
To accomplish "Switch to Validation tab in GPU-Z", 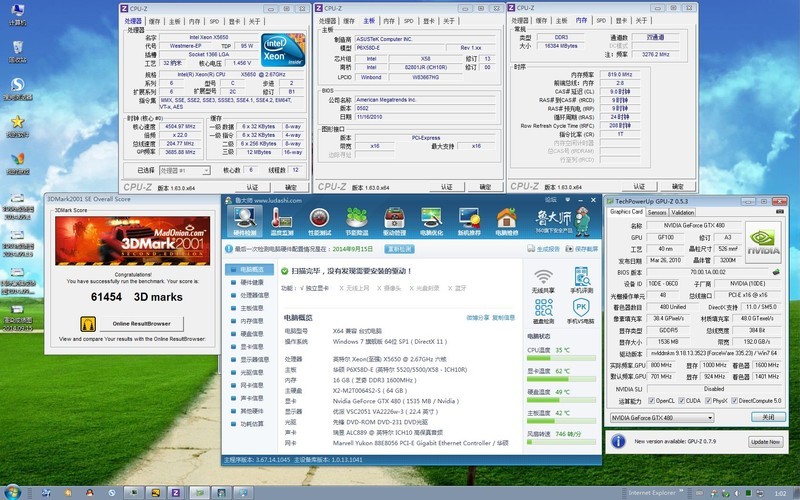I will 682,212.
